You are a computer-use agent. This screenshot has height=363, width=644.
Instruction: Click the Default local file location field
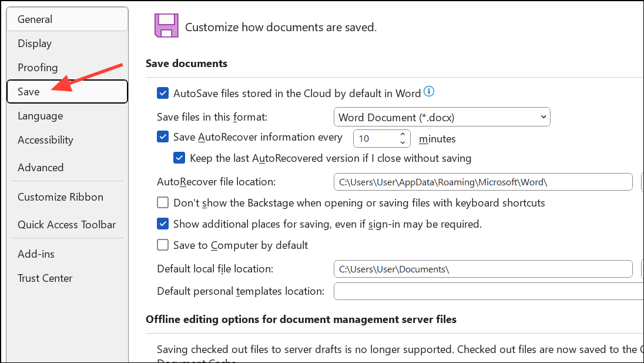click(x=482, y=269)
